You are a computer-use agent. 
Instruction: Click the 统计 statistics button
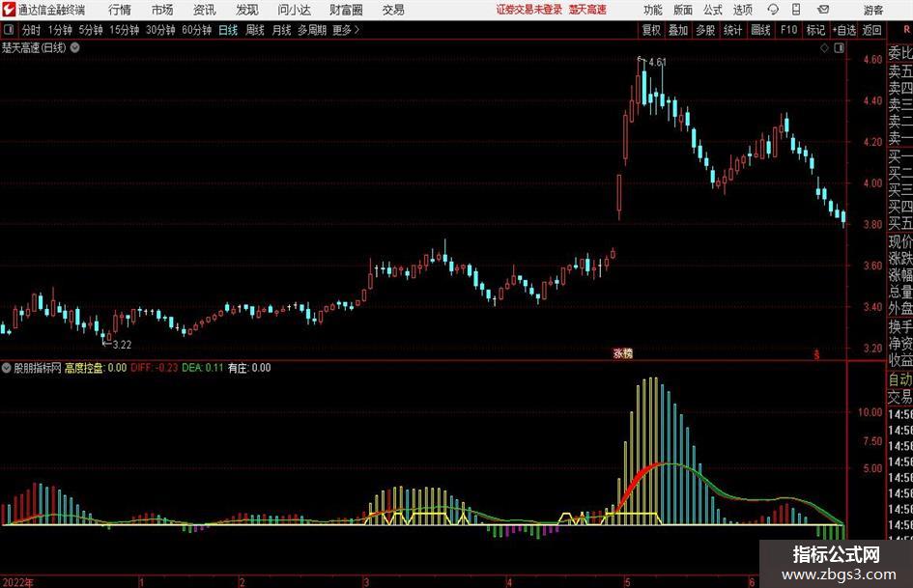click(732, 30)
